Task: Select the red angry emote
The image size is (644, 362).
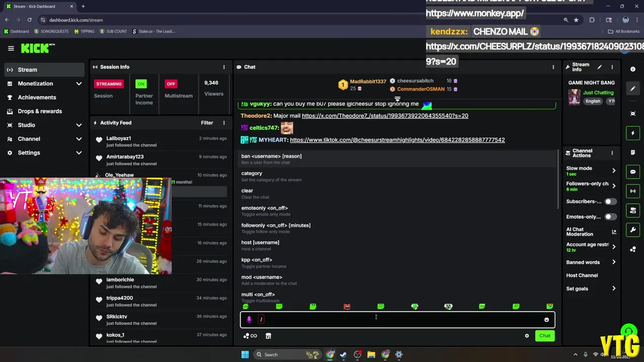Action: coord(347,306)
